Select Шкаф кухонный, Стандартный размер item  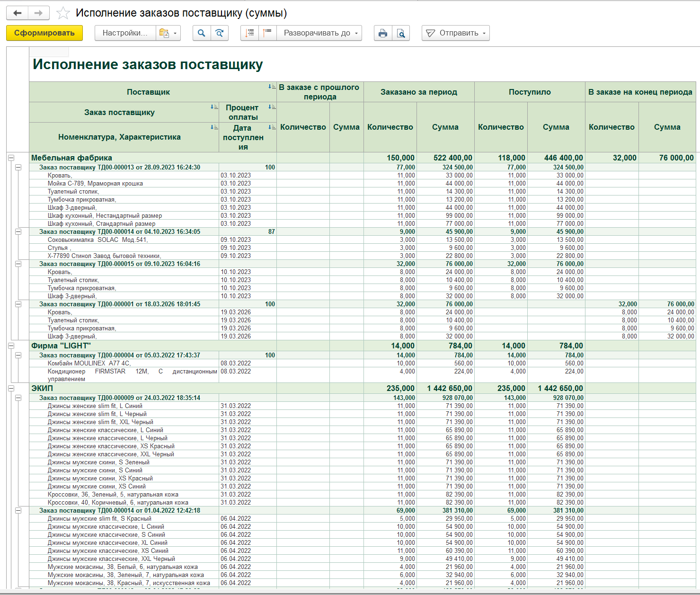(101, 224)
